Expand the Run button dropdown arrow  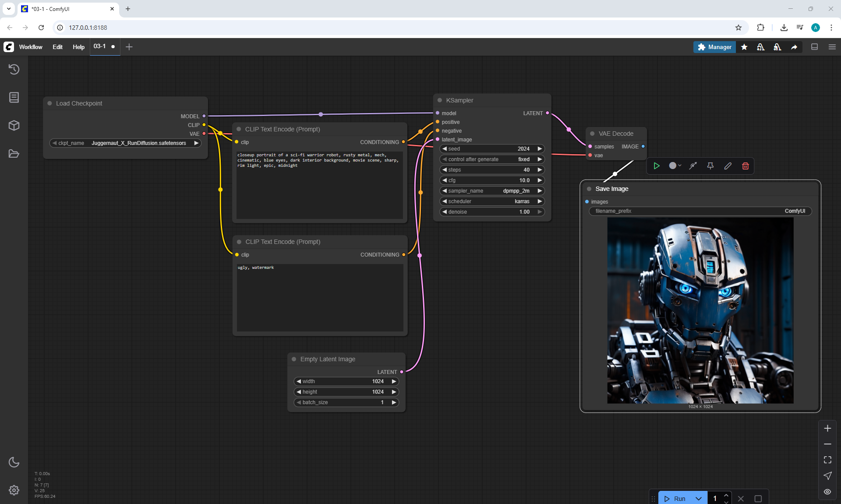pyautogui.click(x=699, y=498)
